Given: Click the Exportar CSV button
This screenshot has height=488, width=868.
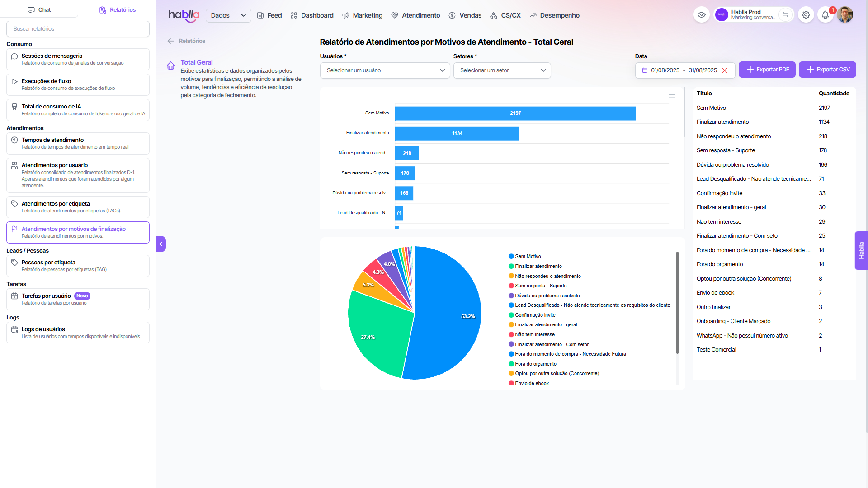Looking at the screenshot, I should (827, 70).
